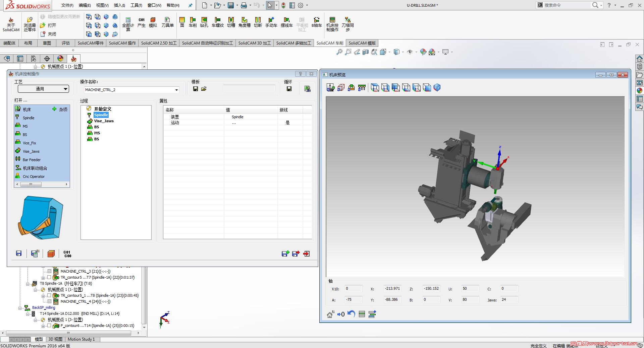Collapse the T14 Spindle-1A D12.000 node
The image size is (644, 348).
[x=28, y=314]
